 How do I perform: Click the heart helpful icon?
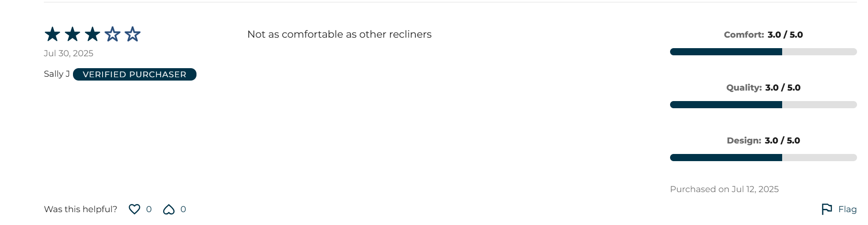point(134,209)
